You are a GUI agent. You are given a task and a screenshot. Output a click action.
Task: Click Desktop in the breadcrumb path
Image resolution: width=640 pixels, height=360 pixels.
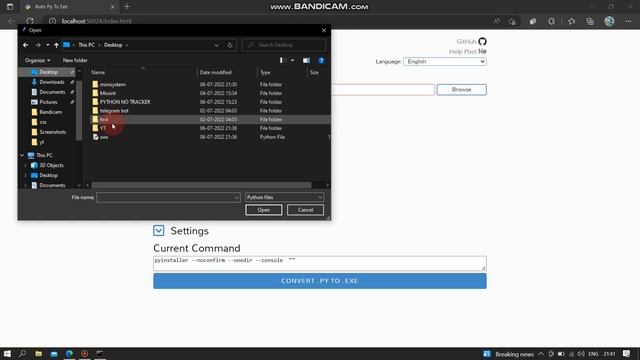[x=113, y=45]
